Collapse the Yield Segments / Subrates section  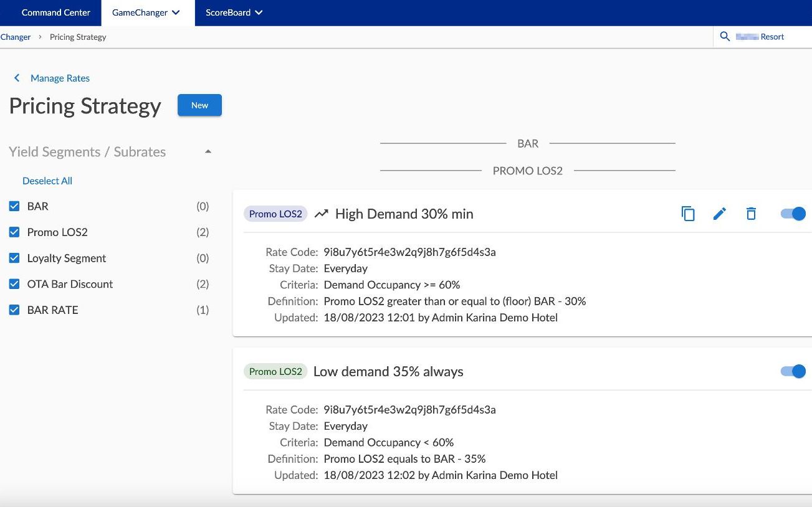pos(208,152)
